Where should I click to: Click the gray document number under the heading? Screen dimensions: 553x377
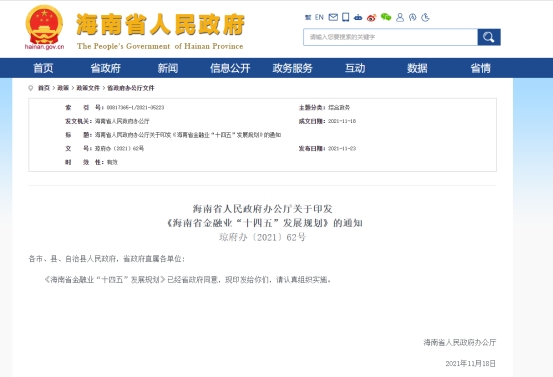262,237
